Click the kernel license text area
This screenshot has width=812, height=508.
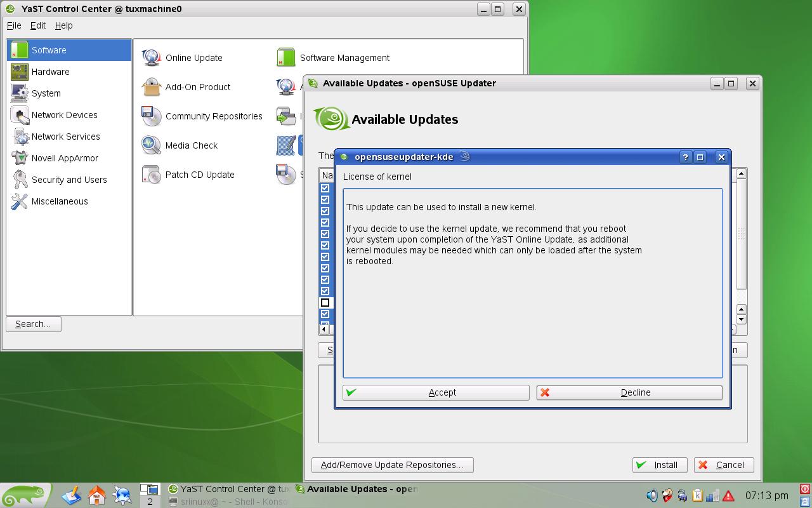click(x=533, y=283)
